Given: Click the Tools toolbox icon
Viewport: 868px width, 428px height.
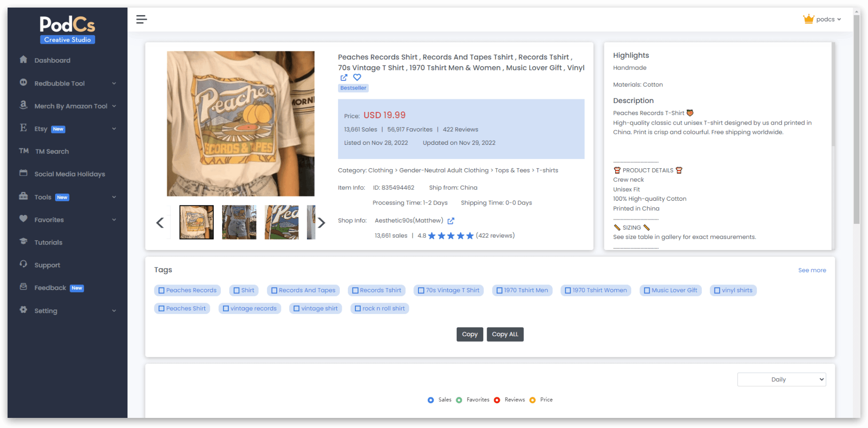Looking at the screenshot, I should pos(24,196).
